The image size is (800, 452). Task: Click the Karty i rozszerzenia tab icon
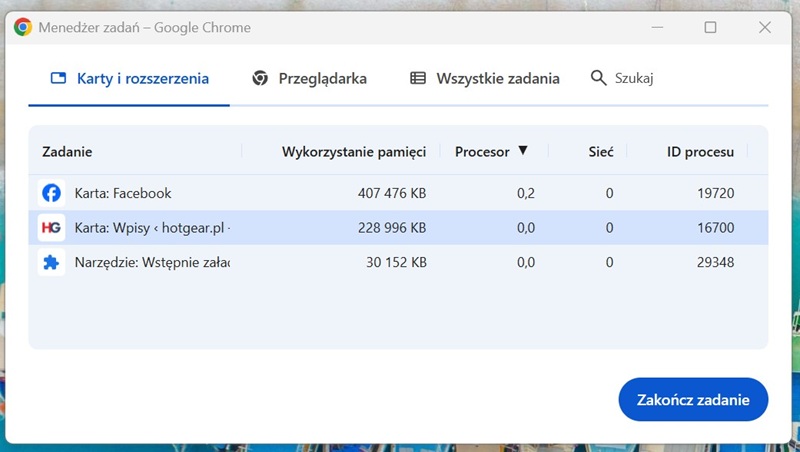(x=58, y=78)
